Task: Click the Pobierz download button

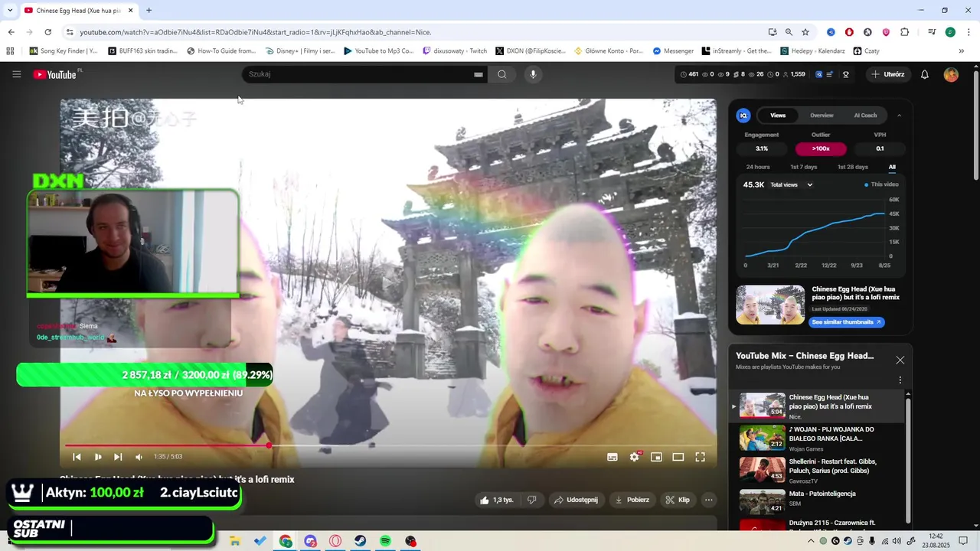Action: [x=632, y=500]
